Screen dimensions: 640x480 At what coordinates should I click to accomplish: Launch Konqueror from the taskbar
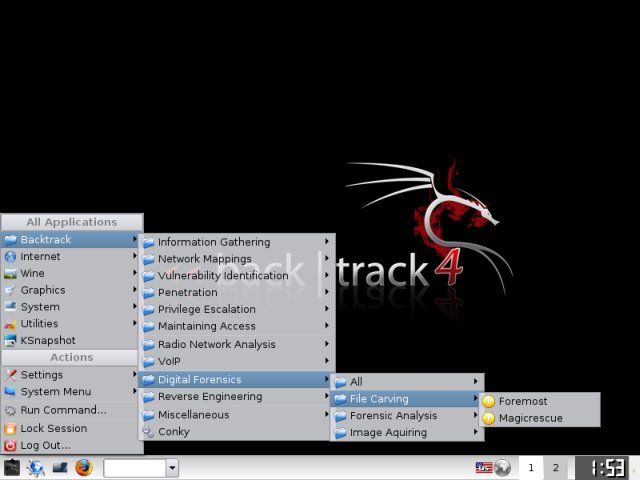[36, 467]
